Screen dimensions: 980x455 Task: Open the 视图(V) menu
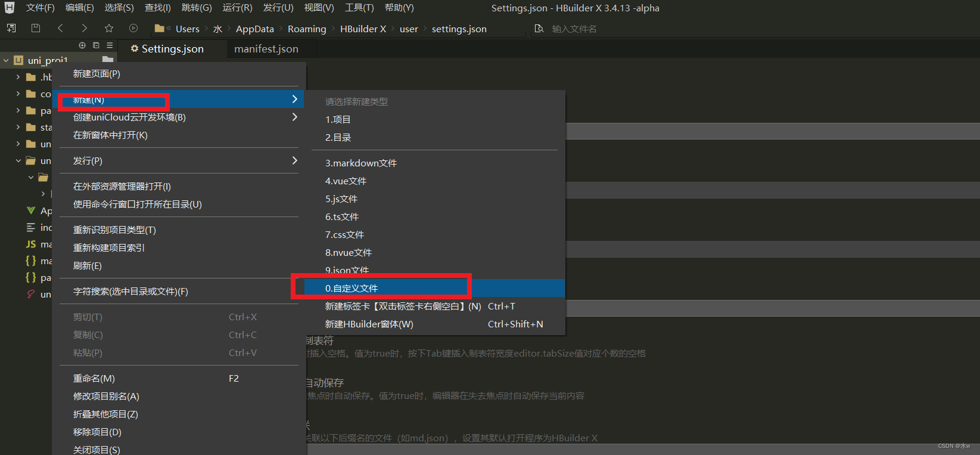click(x=319, y=8)
